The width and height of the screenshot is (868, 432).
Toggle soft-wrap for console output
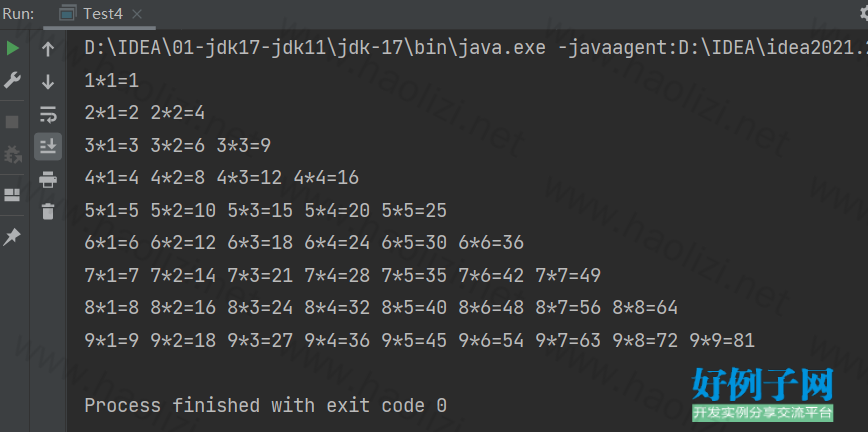(x=47, y=113)
